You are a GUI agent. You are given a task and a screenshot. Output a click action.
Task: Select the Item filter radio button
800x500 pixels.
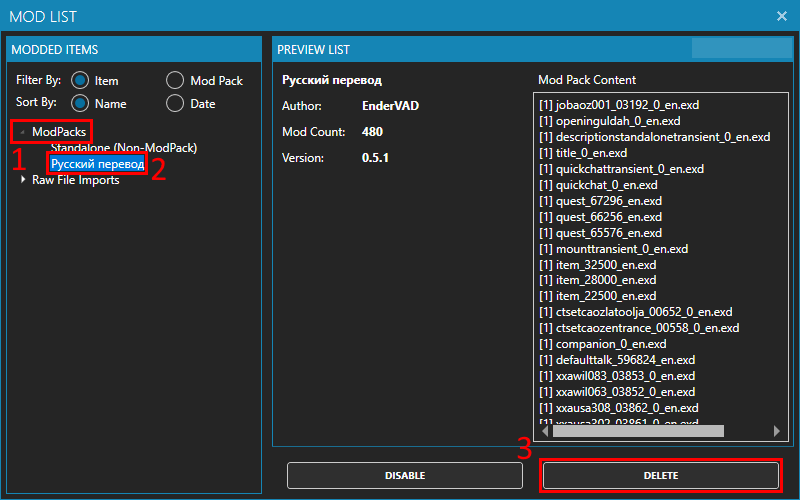80,81
